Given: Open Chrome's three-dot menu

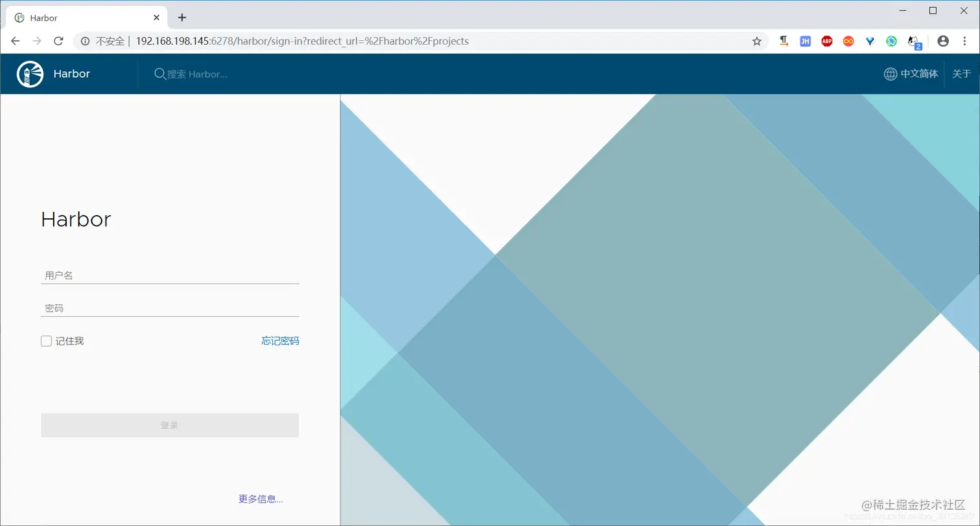Looking at the screenshot, I should click(x=964, y=41).
